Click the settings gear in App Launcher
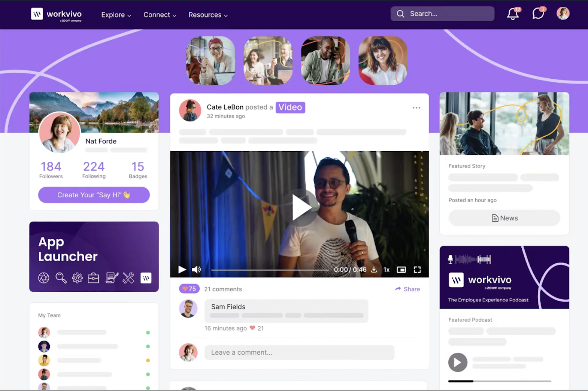This screenshot has width=588, height=391. coord(77,278)
